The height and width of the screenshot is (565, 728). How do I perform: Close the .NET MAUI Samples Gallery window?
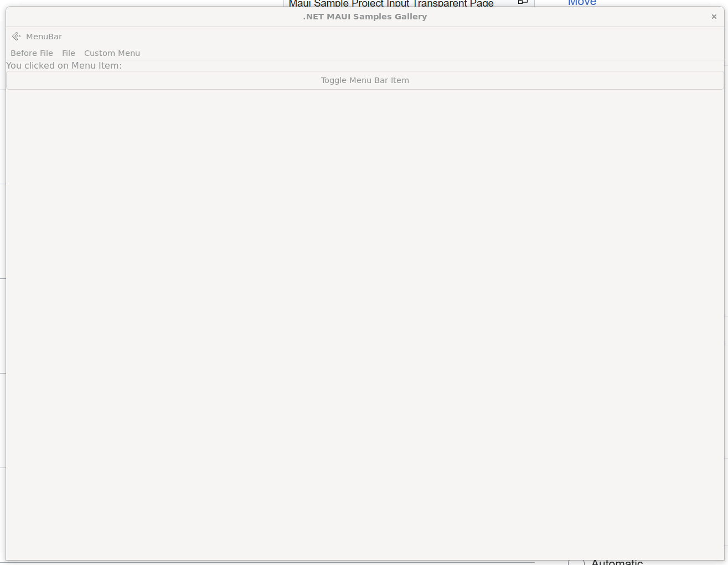pos(714,17)
